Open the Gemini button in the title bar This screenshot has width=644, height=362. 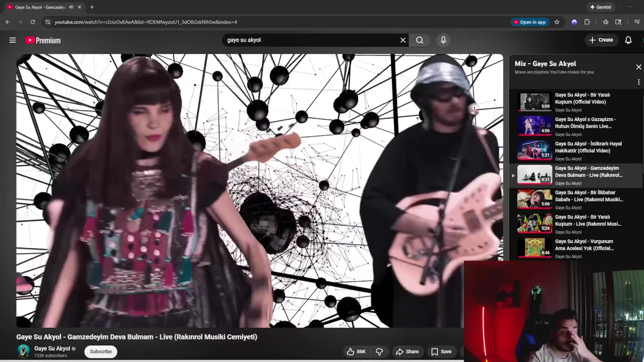(x=600, y=7)
